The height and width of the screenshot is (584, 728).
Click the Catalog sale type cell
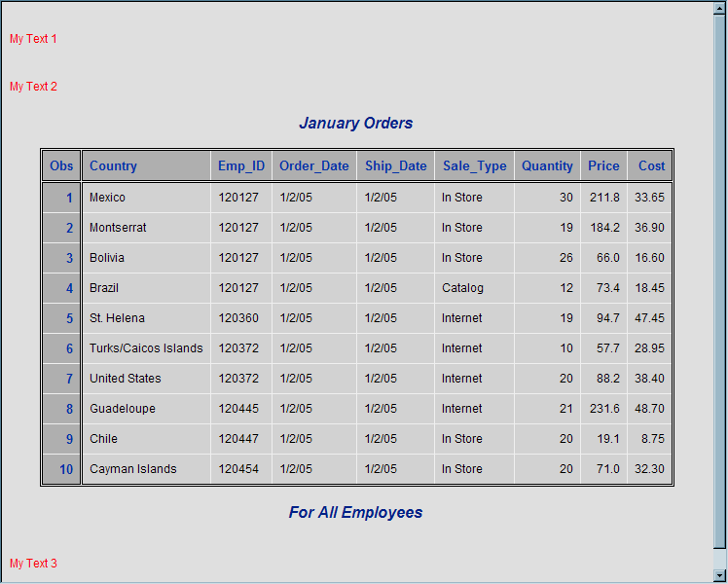click(x=462, y=288)
